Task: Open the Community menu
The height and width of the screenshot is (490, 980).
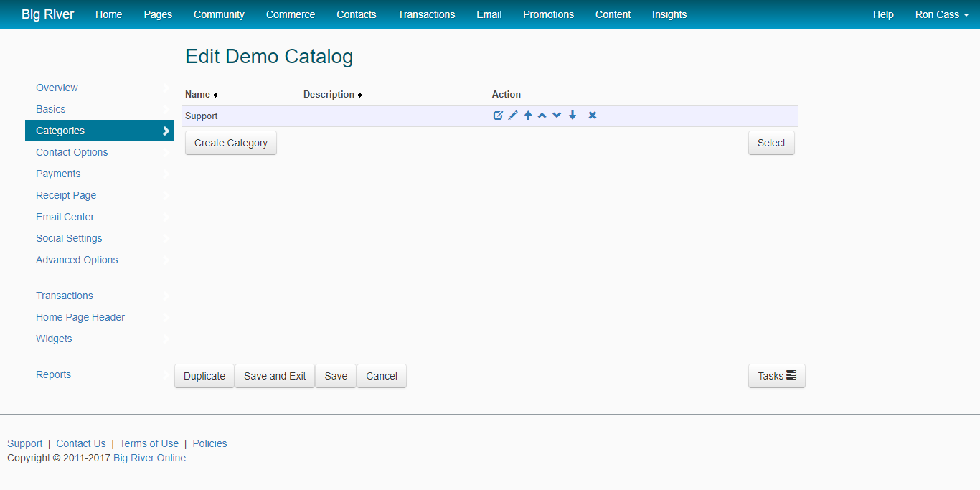Action: tap(219, 14)
